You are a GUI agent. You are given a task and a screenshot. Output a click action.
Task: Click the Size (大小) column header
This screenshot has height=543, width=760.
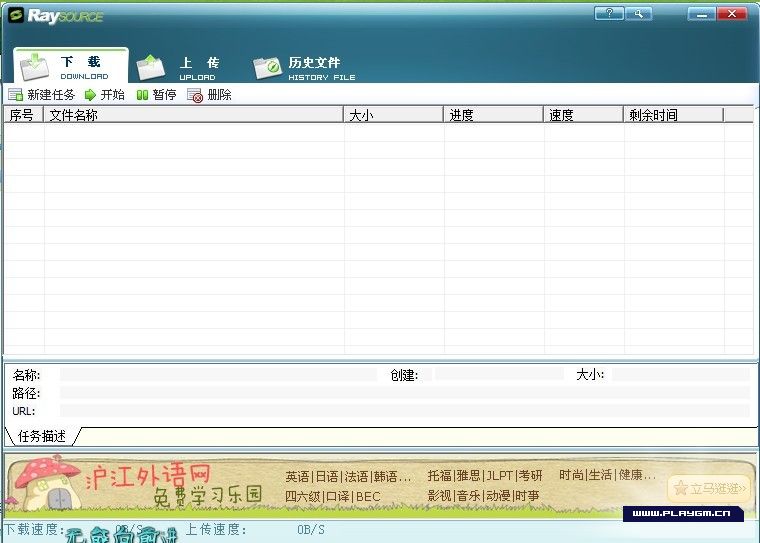[394, 115]
